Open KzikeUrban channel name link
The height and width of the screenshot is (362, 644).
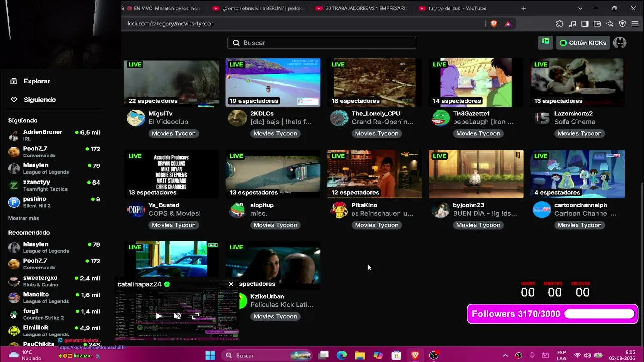[267, 297]
